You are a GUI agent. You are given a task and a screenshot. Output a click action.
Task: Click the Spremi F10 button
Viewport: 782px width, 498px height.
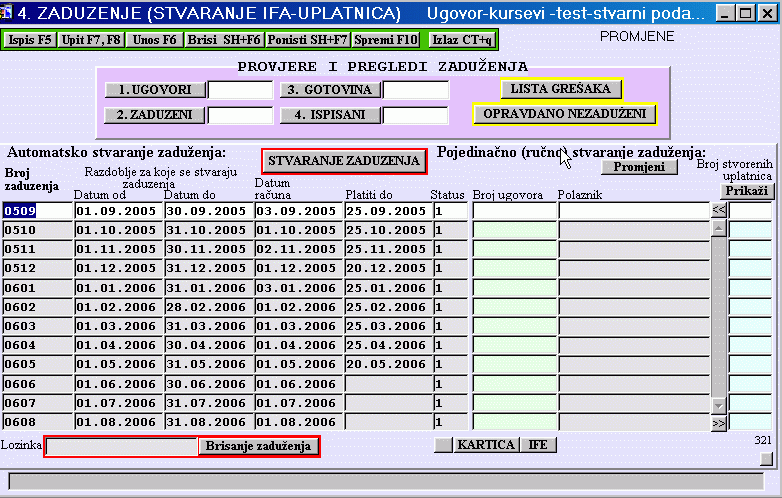click(x=386, y=39)
